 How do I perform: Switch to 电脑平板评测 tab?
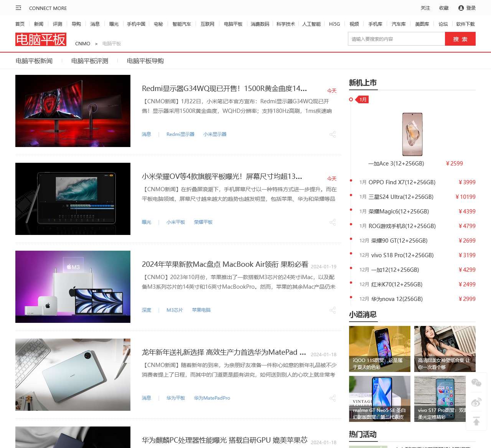point(89,61)
